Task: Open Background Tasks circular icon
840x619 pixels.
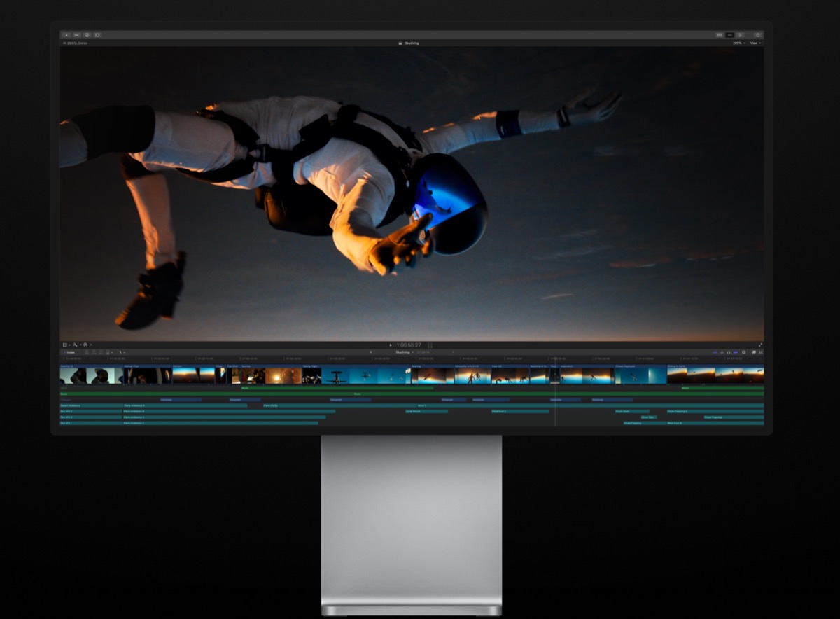Action: click(x=87, y=34)
